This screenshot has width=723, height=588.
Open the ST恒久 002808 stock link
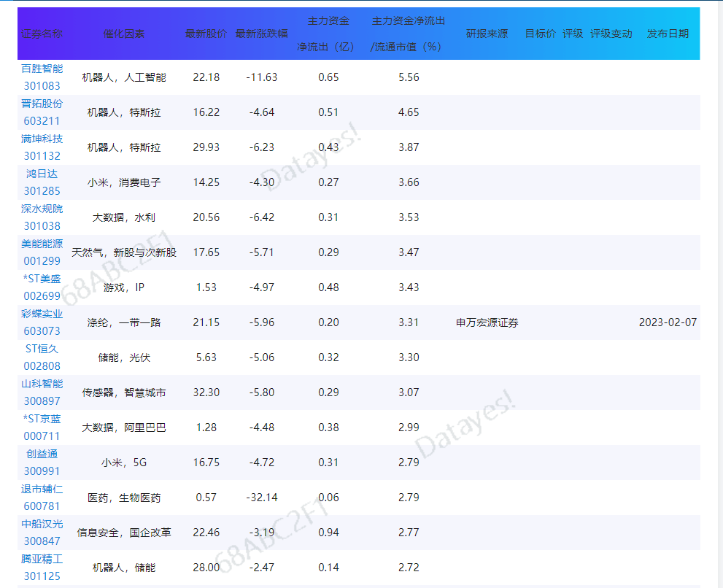point(42,358)
